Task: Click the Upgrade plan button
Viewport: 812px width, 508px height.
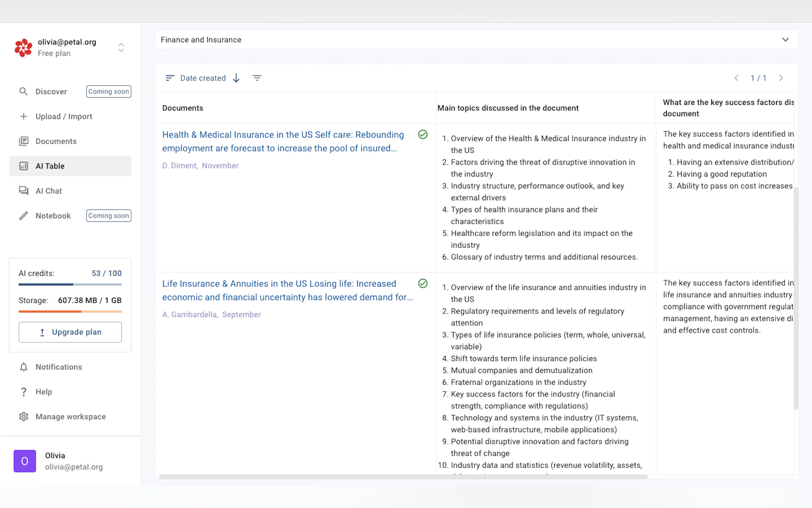Action: (x=70, y=332)
